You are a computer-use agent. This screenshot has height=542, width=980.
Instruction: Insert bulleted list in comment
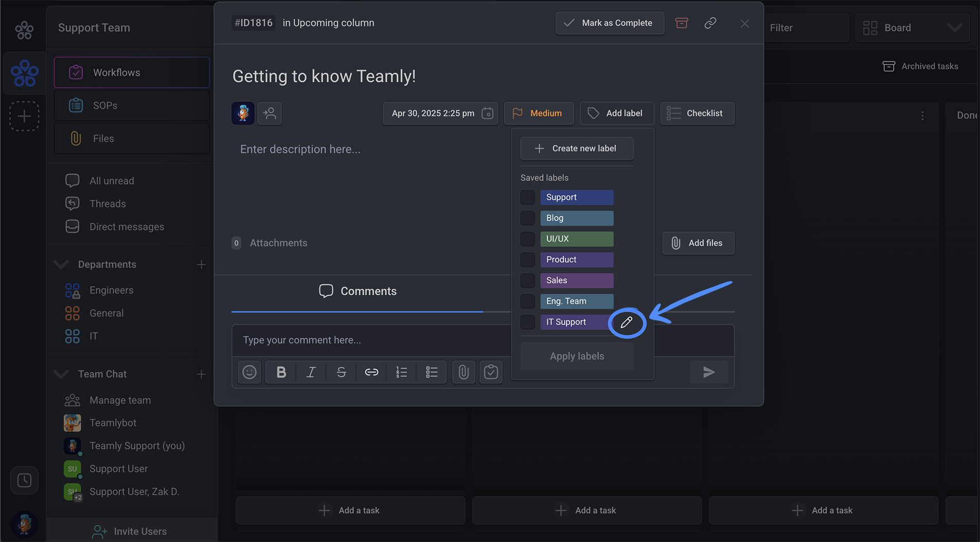click(432, 372)
